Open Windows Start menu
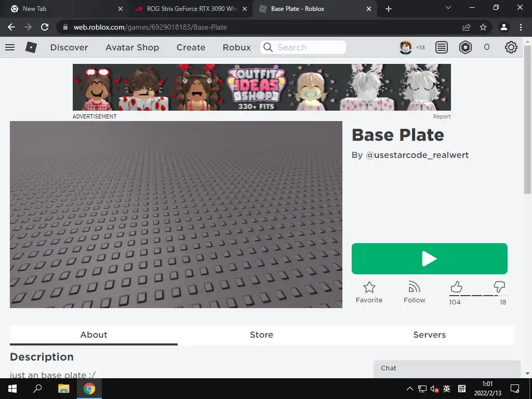This screenshot has height=399, width=532. [12, 389]
